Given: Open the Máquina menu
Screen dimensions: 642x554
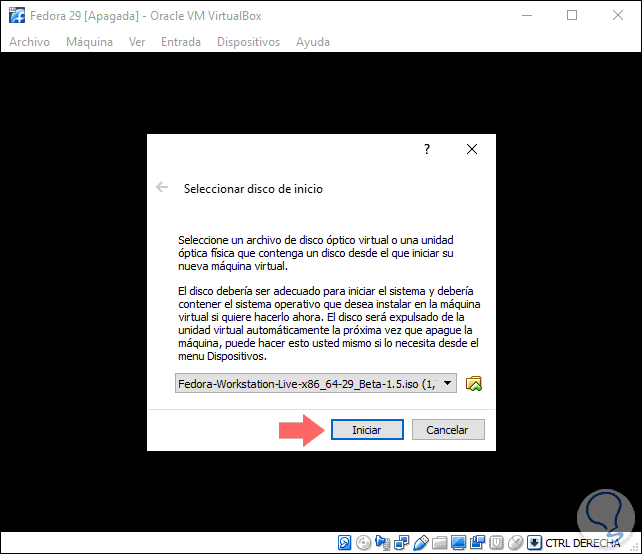Looking at the screenshot, I should tap(89, 42).
